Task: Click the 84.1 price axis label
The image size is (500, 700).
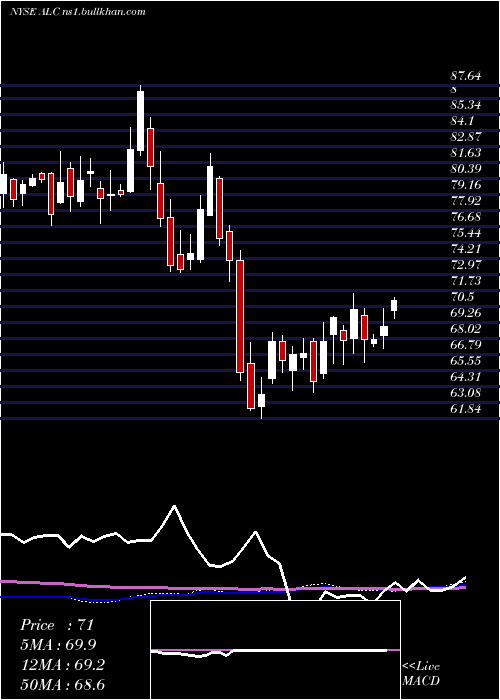Action: (462, 121)
